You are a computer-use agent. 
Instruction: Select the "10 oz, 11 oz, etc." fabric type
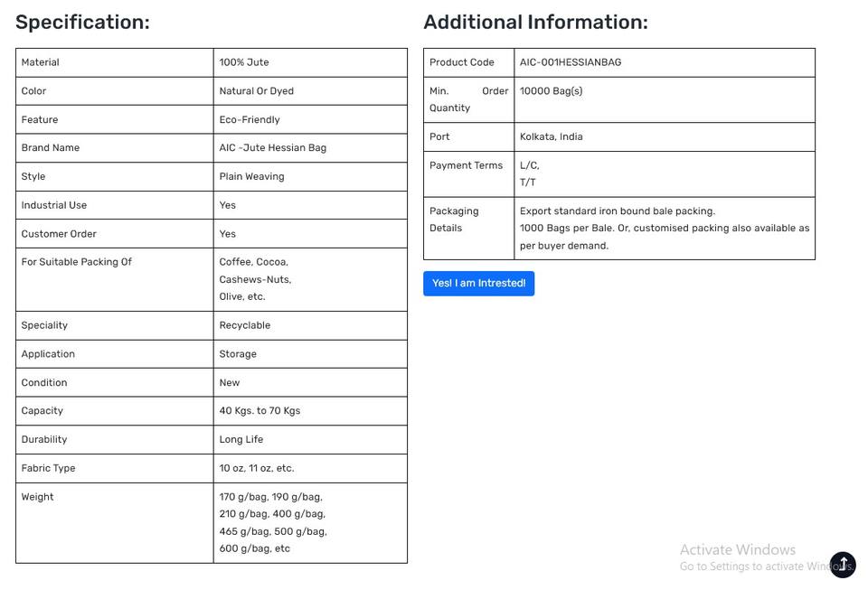(256, 468)
